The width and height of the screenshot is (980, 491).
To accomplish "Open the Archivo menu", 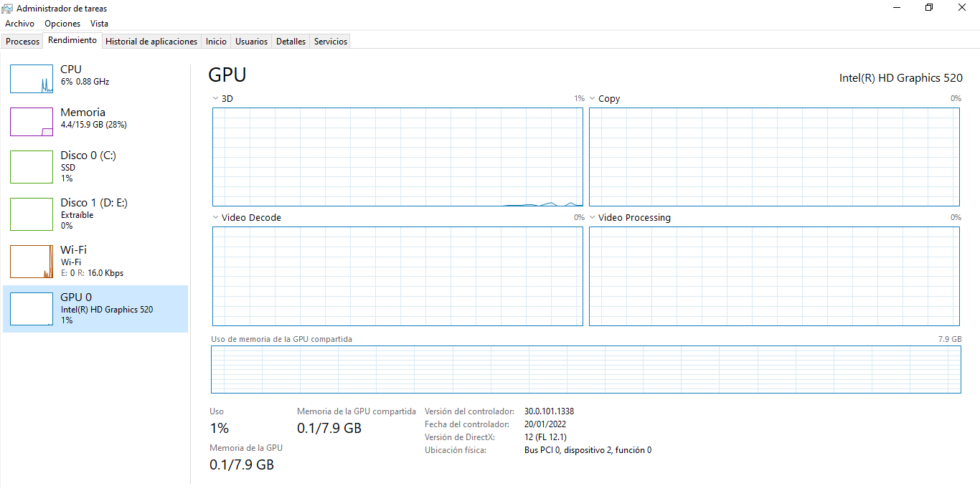I will (x=19, y=24).
